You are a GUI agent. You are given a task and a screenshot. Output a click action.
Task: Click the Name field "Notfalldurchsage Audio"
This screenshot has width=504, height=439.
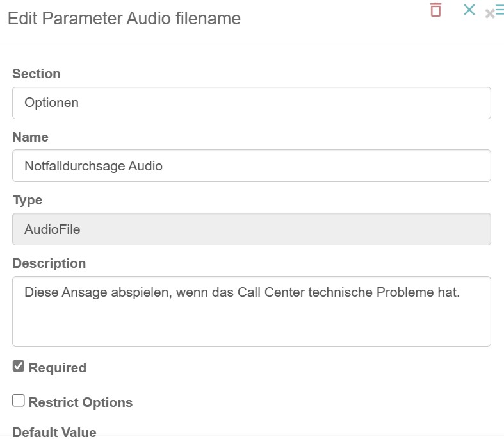[93, 166]
